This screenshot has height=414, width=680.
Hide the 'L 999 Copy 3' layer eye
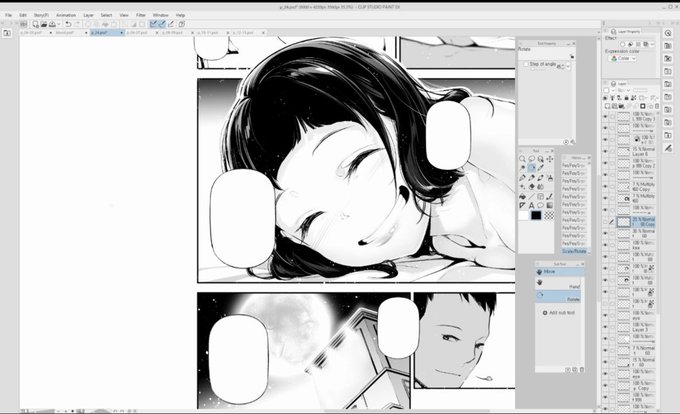pyautogui.click(x=605, y=117)
